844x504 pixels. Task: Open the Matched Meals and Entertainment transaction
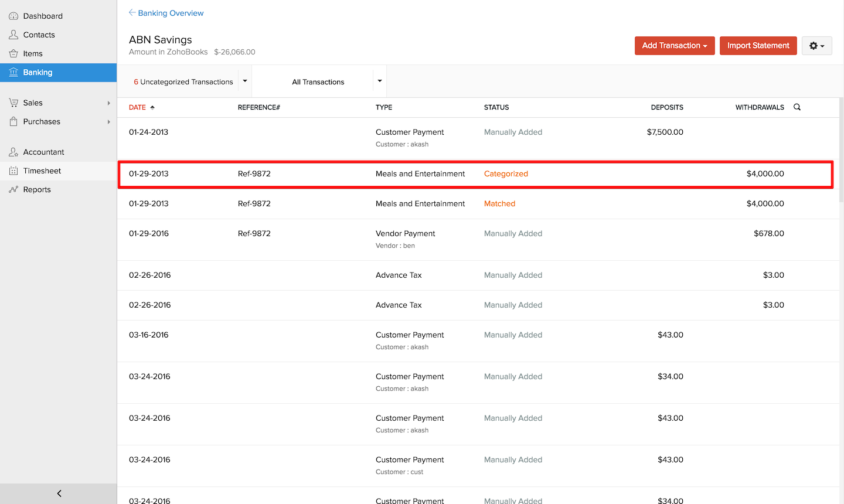(x=420, y=203)
